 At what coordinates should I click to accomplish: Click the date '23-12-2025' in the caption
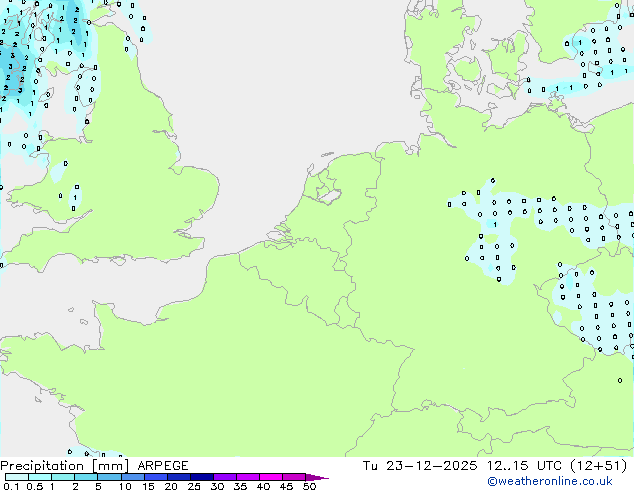pyautogui.click(x=431, y=466)
